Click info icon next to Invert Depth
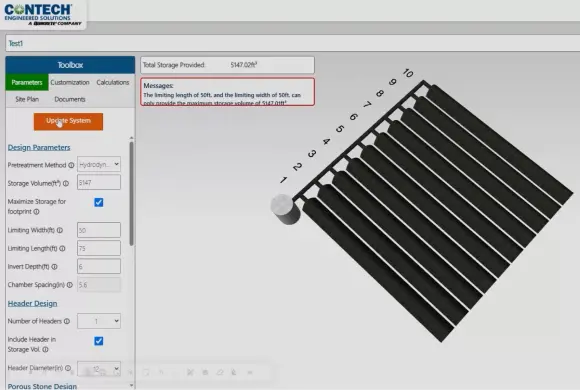 click(x=55, y=266)
